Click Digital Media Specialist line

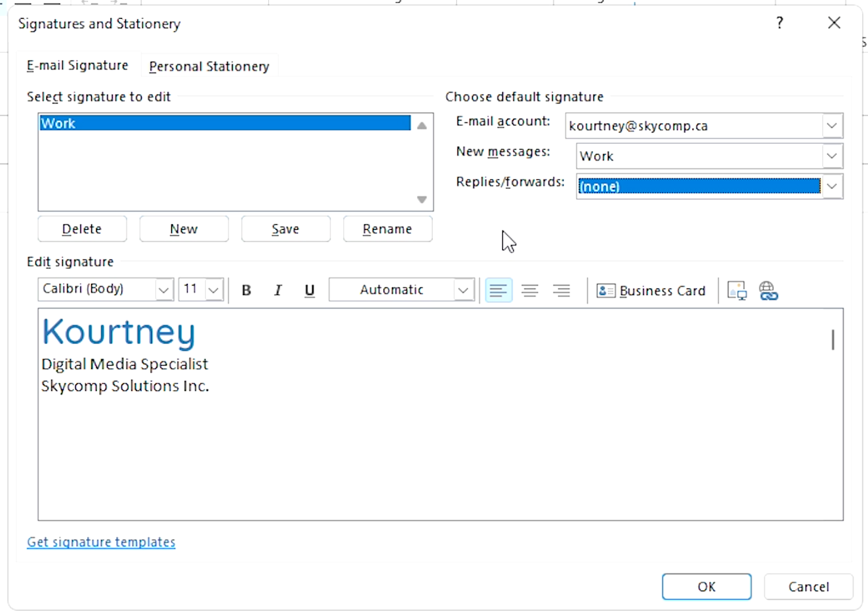tap(124, 364)
